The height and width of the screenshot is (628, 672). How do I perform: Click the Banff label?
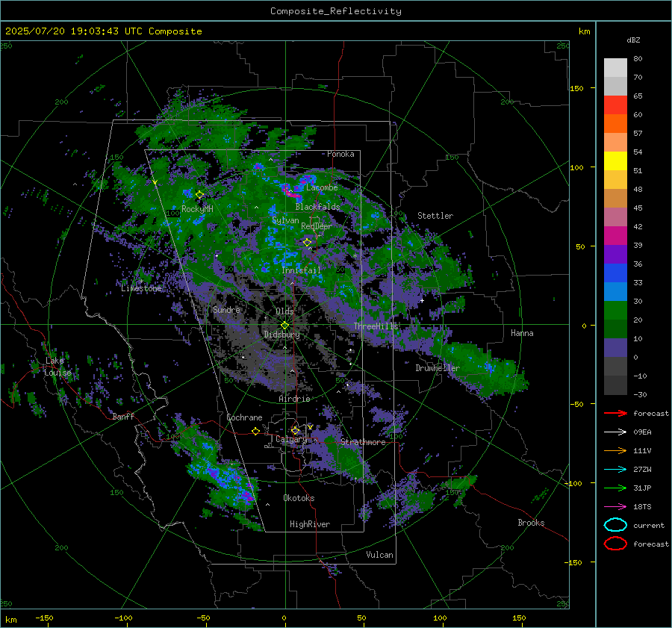[123, 416]
